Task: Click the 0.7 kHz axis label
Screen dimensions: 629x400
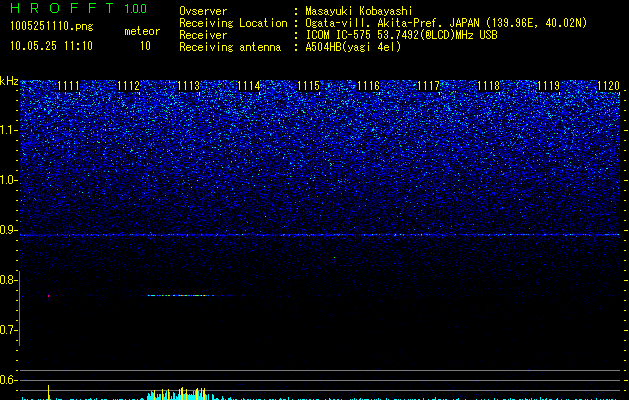Action: (x=9, y=330)
